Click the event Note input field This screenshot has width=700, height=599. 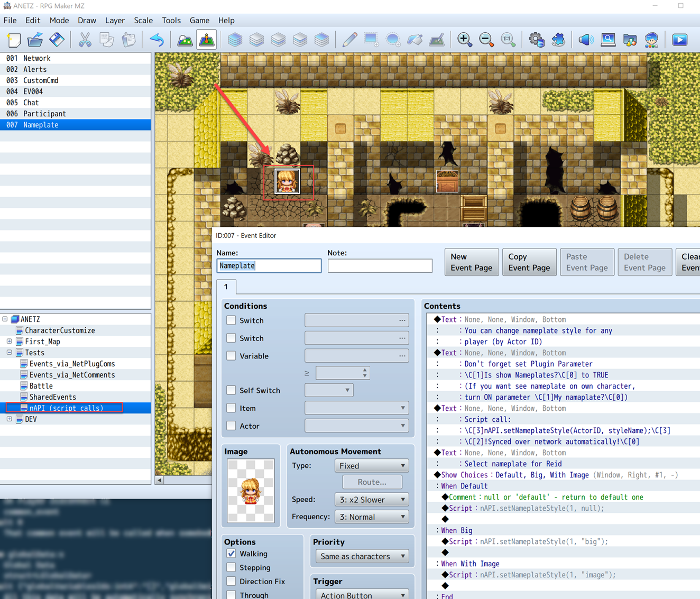(380, 265)
